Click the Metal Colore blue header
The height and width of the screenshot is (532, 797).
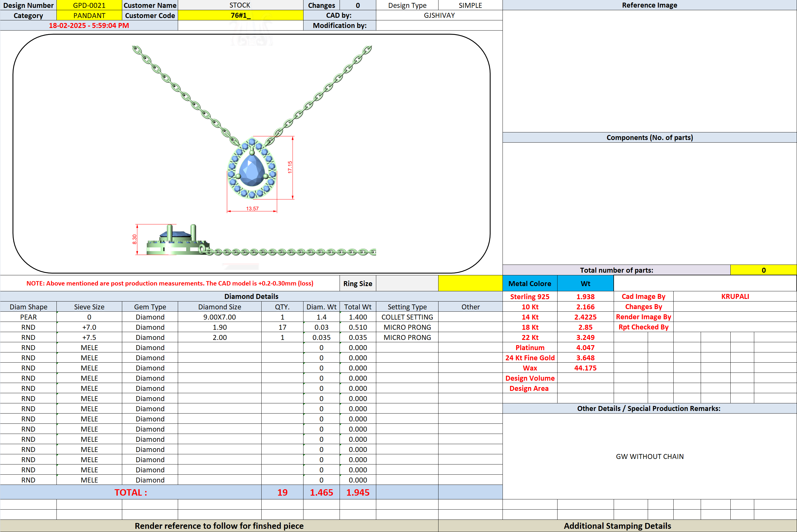(530, 283)
